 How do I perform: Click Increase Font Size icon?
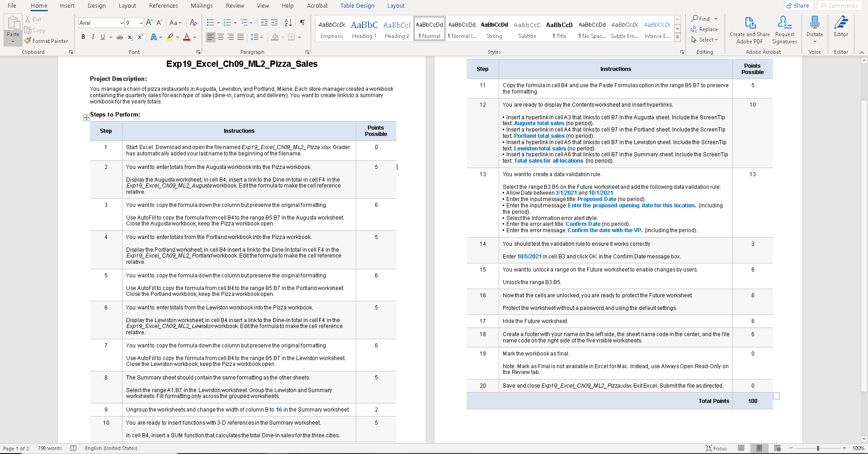(x=150, y=23)
